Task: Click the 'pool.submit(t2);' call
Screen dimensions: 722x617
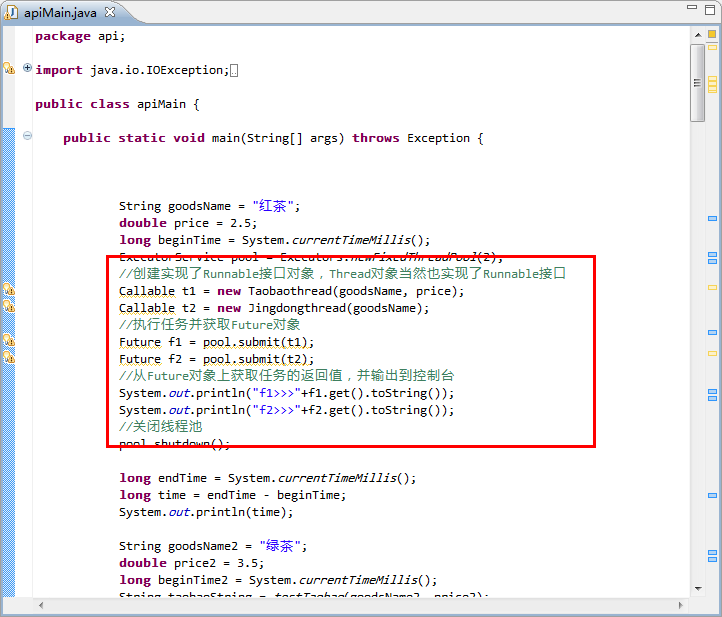Action: tap(258, 360)
